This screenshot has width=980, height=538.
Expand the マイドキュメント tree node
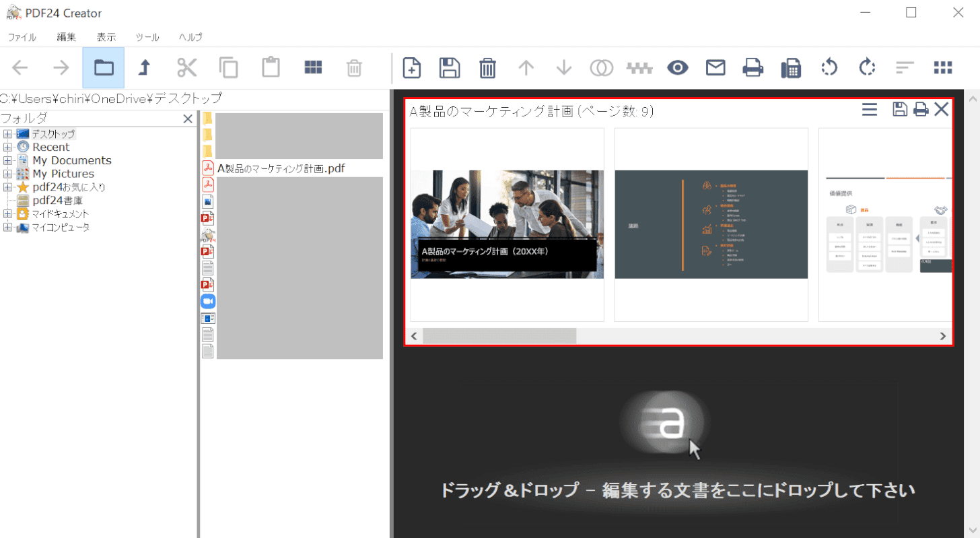pos(7,214)
